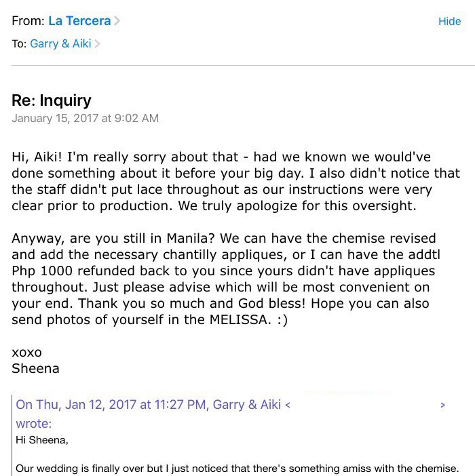Click the From: label
The width and height of the screenshot is (475, 476).
[28, 21]
